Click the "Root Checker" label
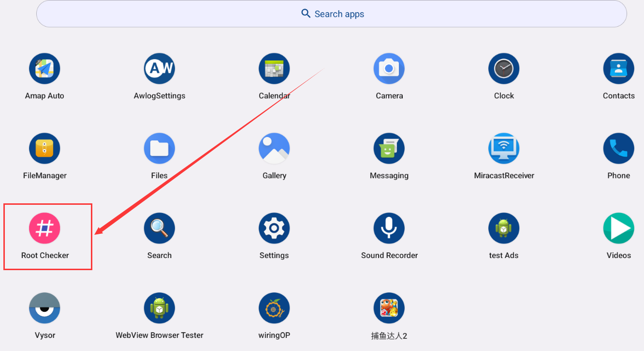Image resolution: width=644 pixels, height=351 pixels. click(45, 255)
